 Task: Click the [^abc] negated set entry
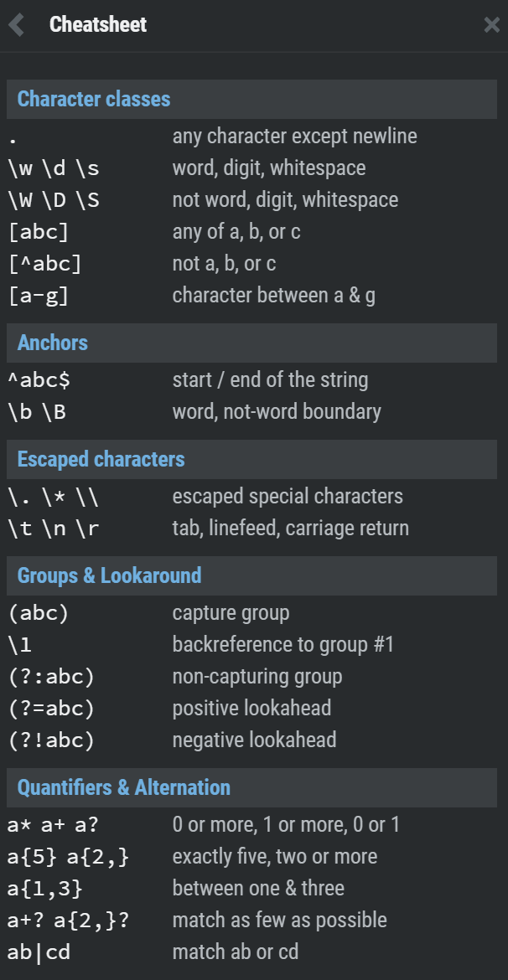[x=44, y=264]
